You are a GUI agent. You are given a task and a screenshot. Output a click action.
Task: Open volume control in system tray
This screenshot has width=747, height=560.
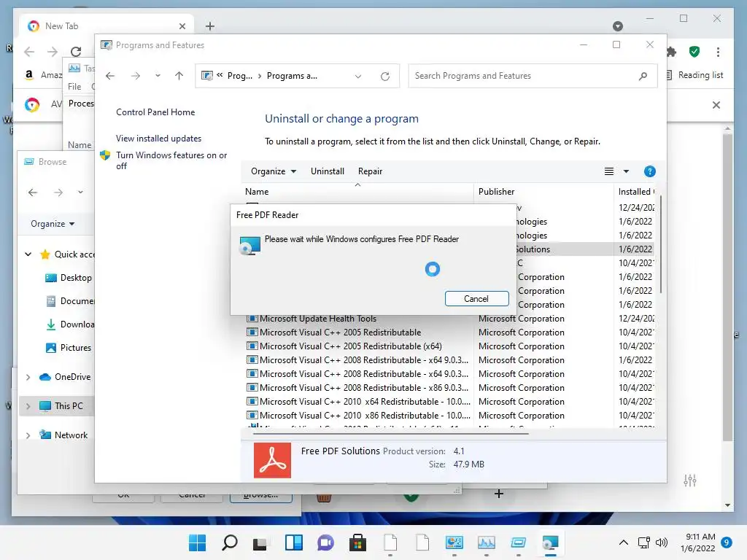(x=661, y=542)
